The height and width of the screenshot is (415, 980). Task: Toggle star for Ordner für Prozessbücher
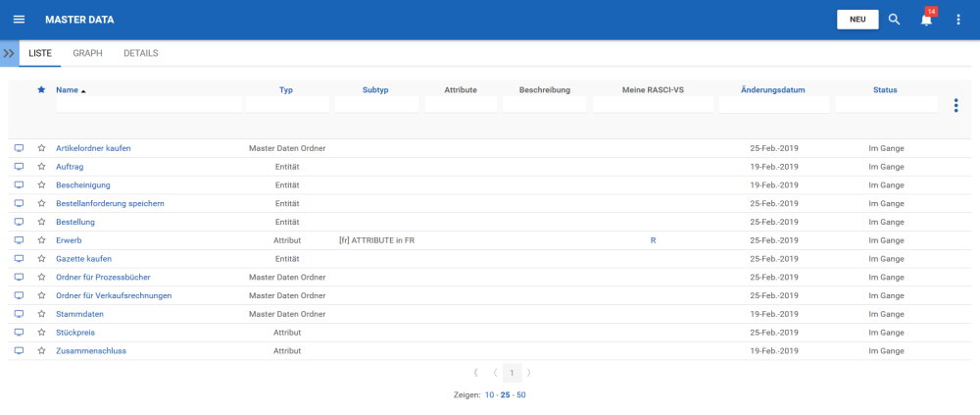41,277
